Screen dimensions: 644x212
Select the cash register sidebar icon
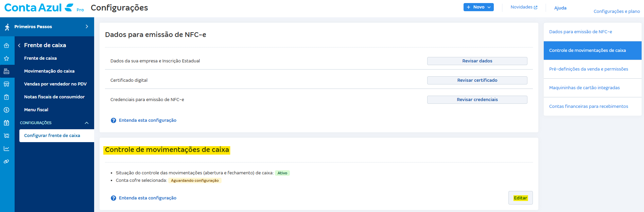(6, 71)
